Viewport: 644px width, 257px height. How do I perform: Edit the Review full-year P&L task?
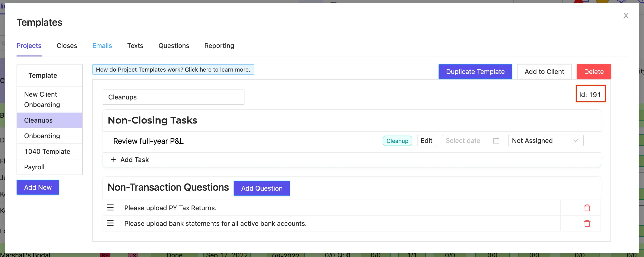tap(426, 141)
